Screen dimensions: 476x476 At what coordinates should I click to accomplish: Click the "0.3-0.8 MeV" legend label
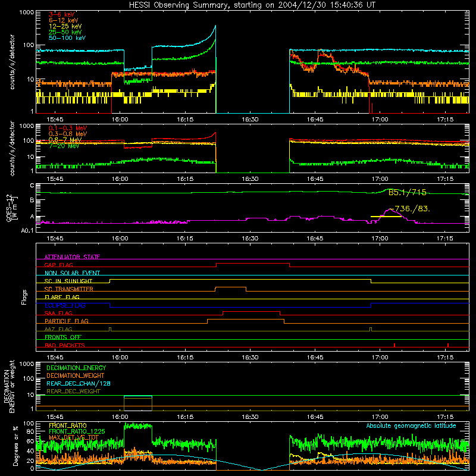[68, 134]
